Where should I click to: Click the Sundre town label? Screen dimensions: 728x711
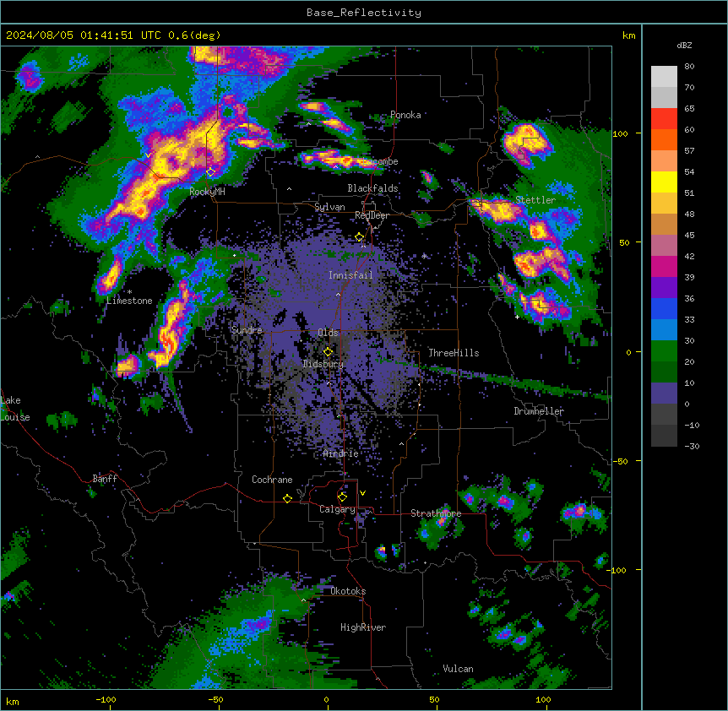pos(247,330)
